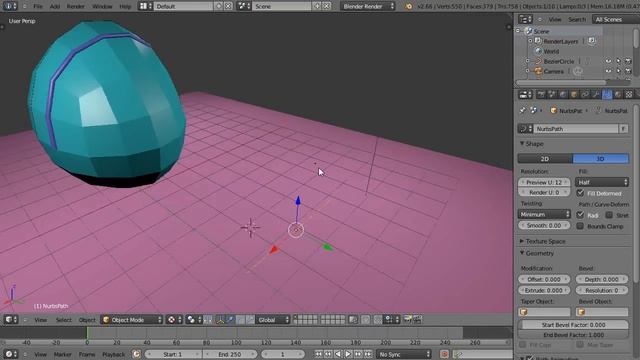Image resolution: width=640 pixels, height=360 pixels.
Task: Open the Blender Render engine dropdown
Action: pos(368,6)
